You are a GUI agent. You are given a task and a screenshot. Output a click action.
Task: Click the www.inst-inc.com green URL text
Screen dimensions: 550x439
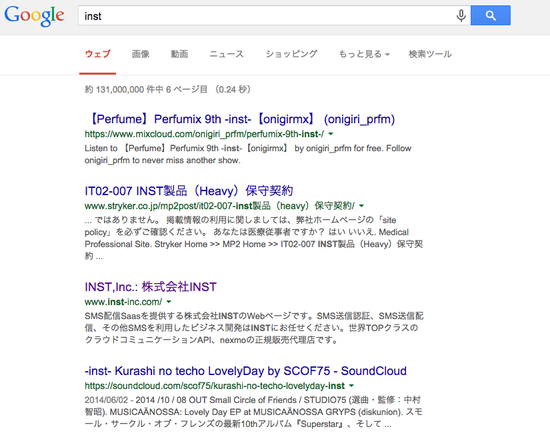[x=123, y=302]
